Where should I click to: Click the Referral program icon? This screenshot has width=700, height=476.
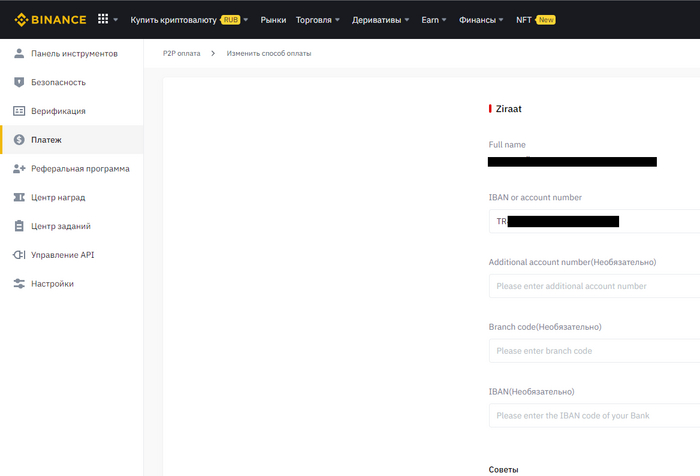[x=19, y=169]
